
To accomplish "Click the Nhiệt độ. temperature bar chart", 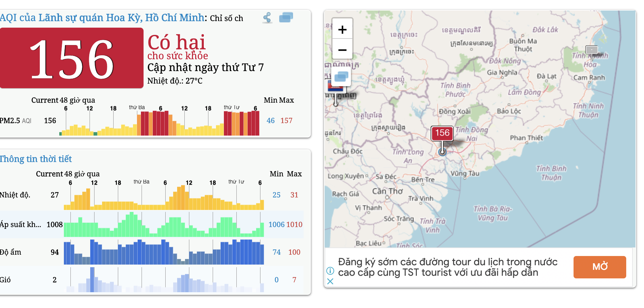I will [x=164, y=198].
